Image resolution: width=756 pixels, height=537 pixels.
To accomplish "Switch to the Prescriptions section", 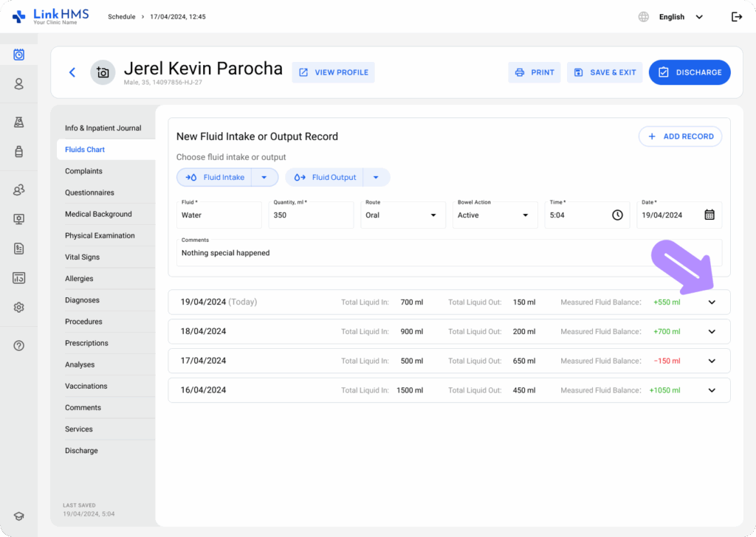I will point(86,343).
